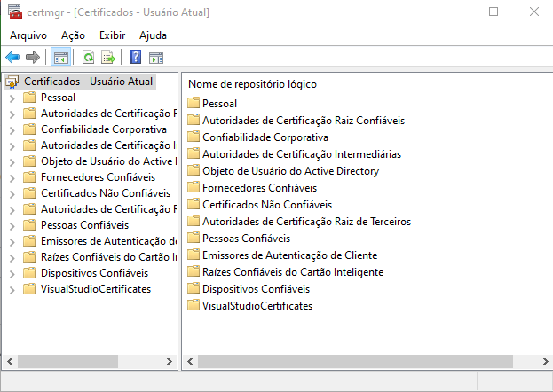Click the Nome de repositório lógico column header
The width and height of the screenshot is (553, 392).
coord(253,84)
